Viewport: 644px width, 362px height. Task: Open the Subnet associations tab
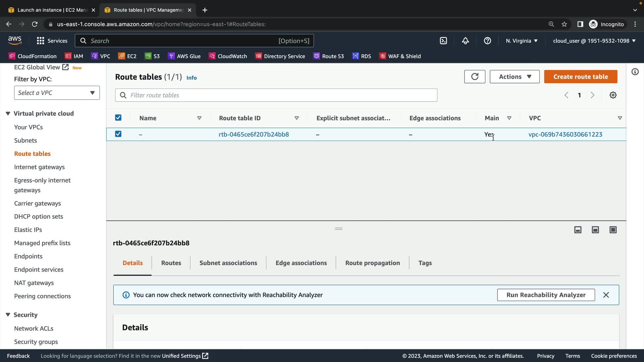tap(228, 263)
